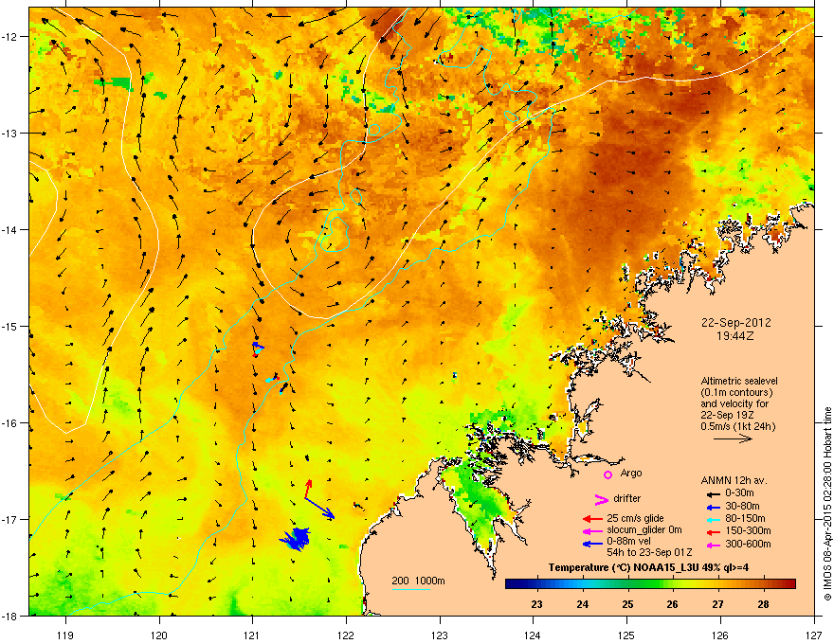Select the '300-600m' depth label
The image size is (834, 644).
(x=748, y=545)
